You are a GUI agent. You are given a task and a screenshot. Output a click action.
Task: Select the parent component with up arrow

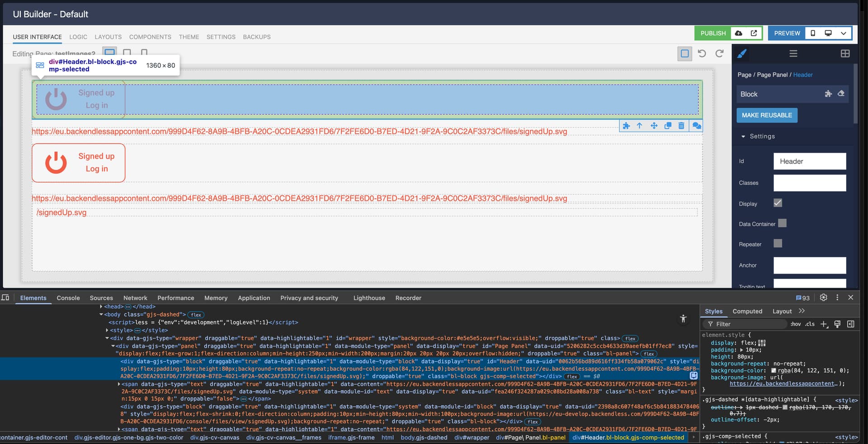pyautogui.click(x=639, y=126)
